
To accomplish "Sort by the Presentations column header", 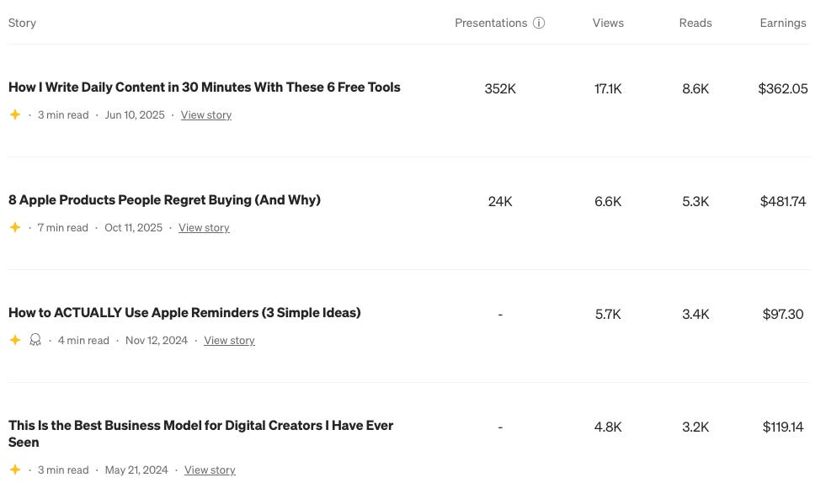I will tap(491, 23).
